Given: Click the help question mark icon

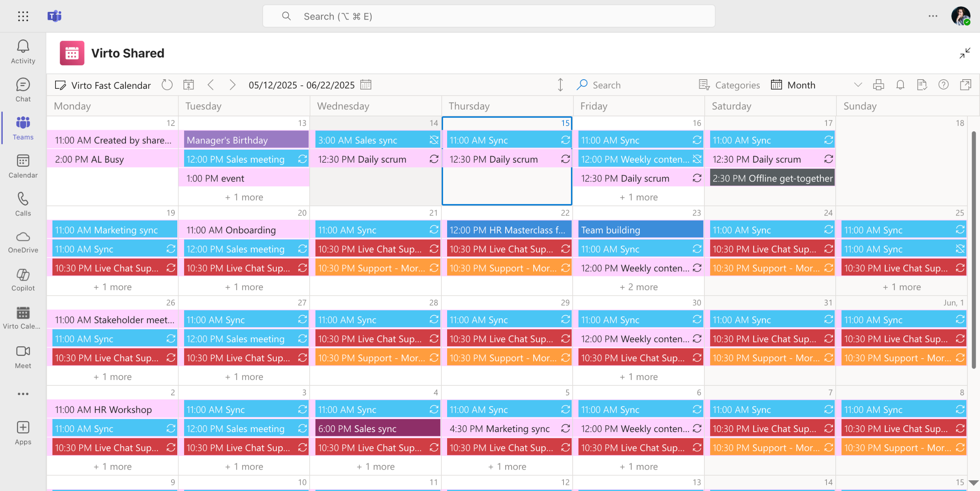Looking at the screenshot, I should click(x=943, y=85).
